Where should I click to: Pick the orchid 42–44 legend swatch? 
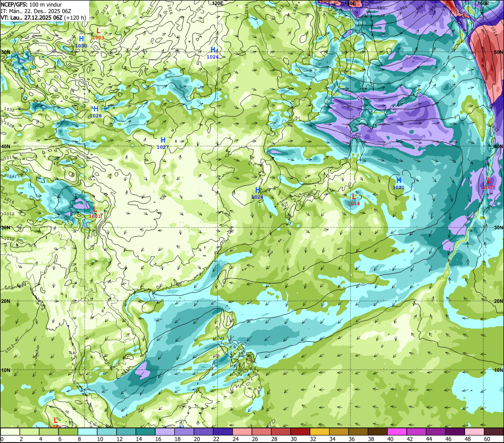tap(416, 432)
